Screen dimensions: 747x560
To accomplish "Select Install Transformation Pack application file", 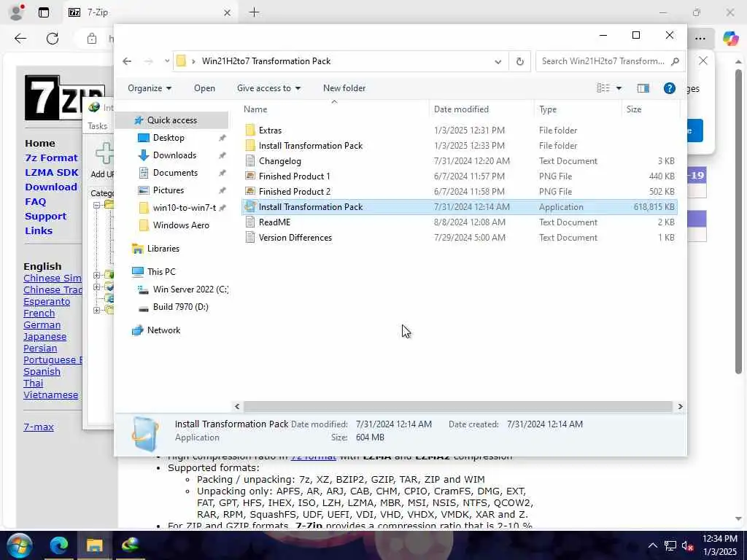I will coord(460,206).
